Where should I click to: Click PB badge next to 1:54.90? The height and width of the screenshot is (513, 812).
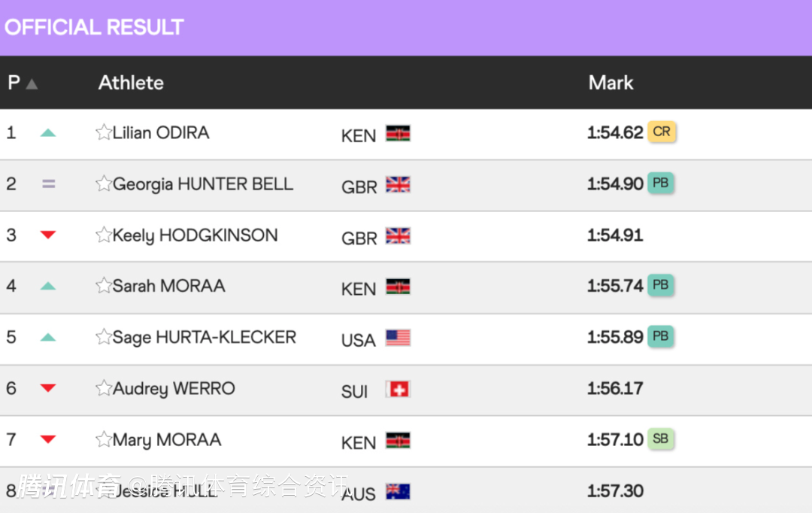(x=660, y=183)
